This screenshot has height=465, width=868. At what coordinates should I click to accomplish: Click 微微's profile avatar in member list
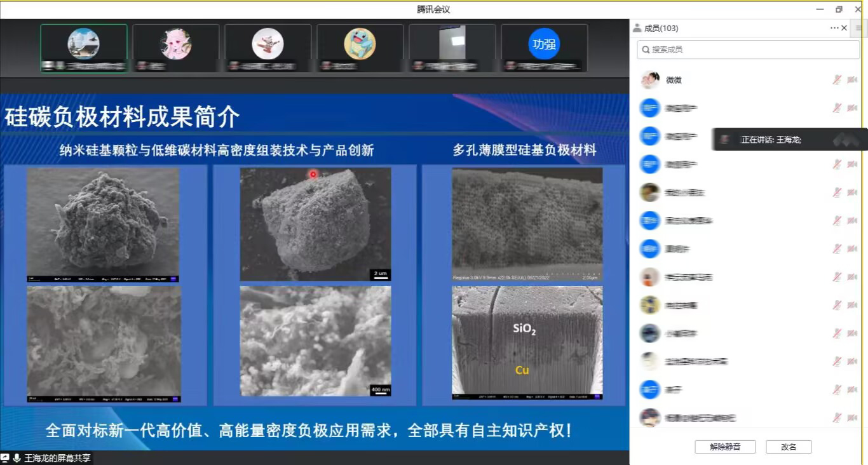649,80
